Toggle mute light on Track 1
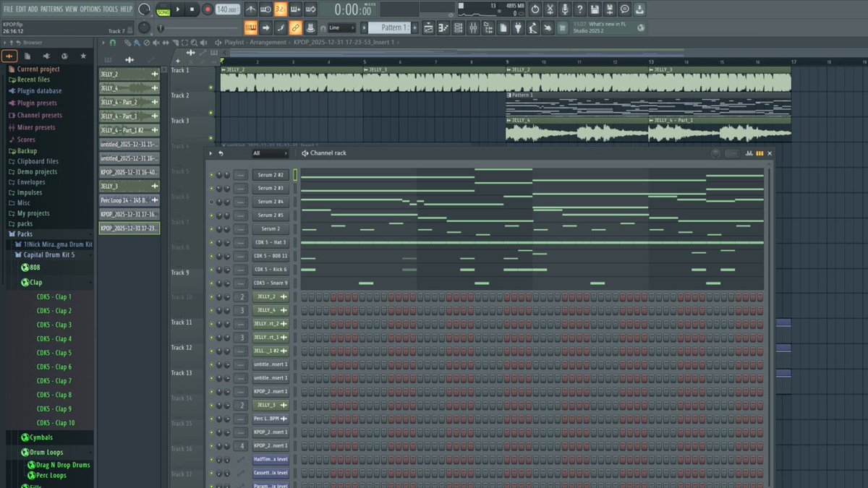Image resolution: width=868 pixels, height=488 pixels. (211, 87)
